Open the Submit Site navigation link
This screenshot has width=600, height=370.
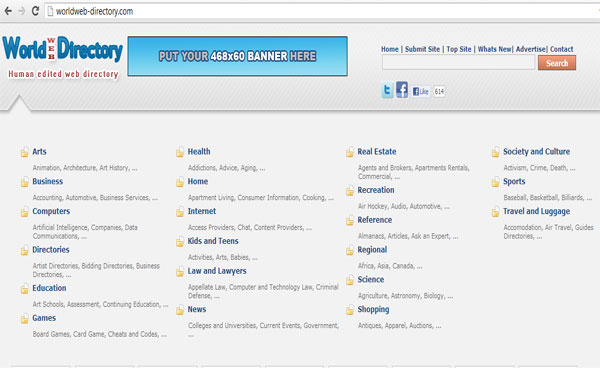(422, 49)
